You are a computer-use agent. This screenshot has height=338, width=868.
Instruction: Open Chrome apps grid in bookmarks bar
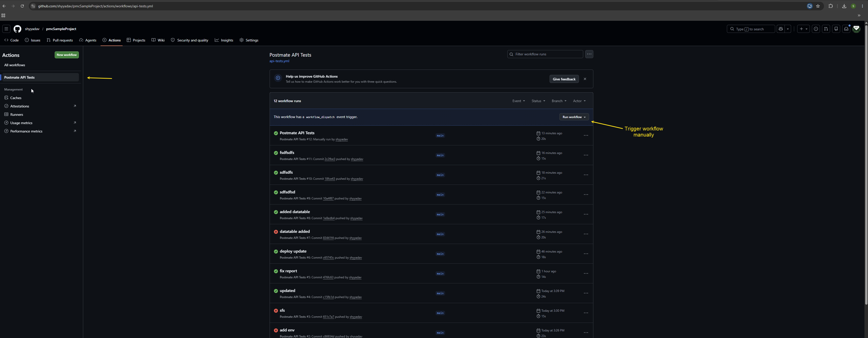[3, 15]
